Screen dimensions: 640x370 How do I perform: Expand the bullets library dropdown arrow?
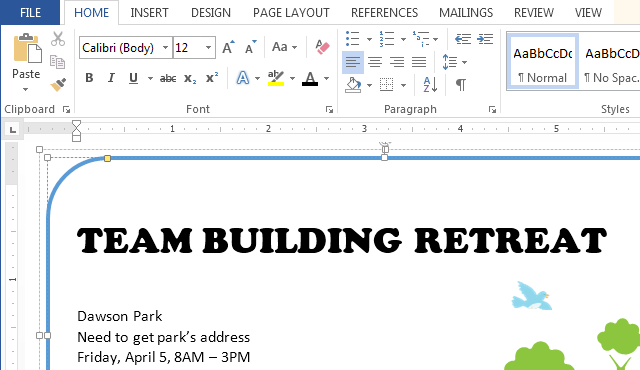(369, 40)
